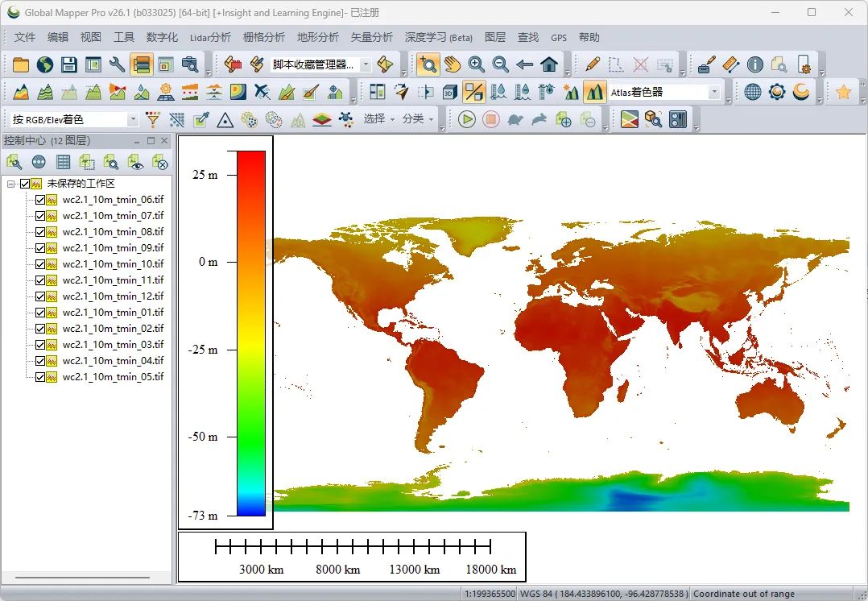Uncheck the wc2.1_10m_tmin_01.tif layer

tap(40, 313)
